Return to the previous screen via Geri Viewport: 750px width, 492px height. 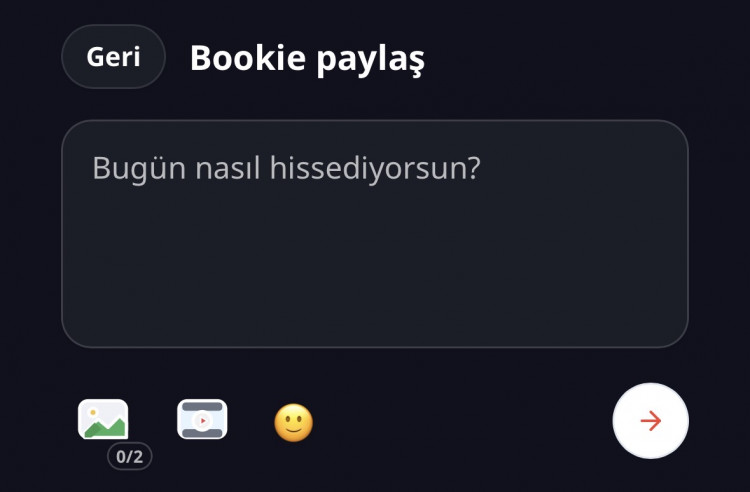tap(113, 56)
